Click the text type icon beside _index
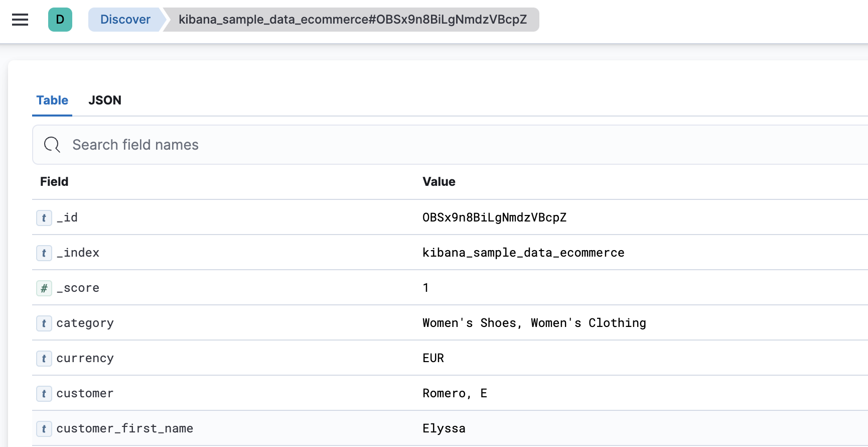Viewport: 868px width, 447px height. (x=44, y=253)
